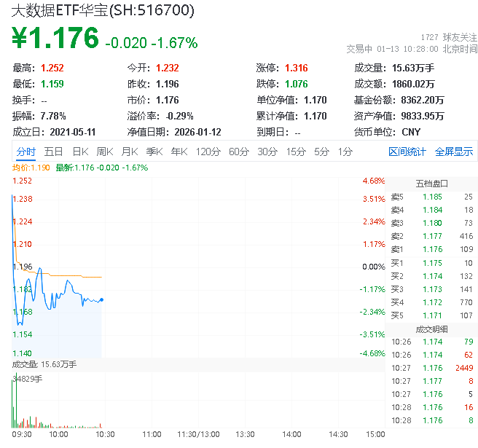
Task: Click the 涨停 value 1.316
Action: click(297, 68)
